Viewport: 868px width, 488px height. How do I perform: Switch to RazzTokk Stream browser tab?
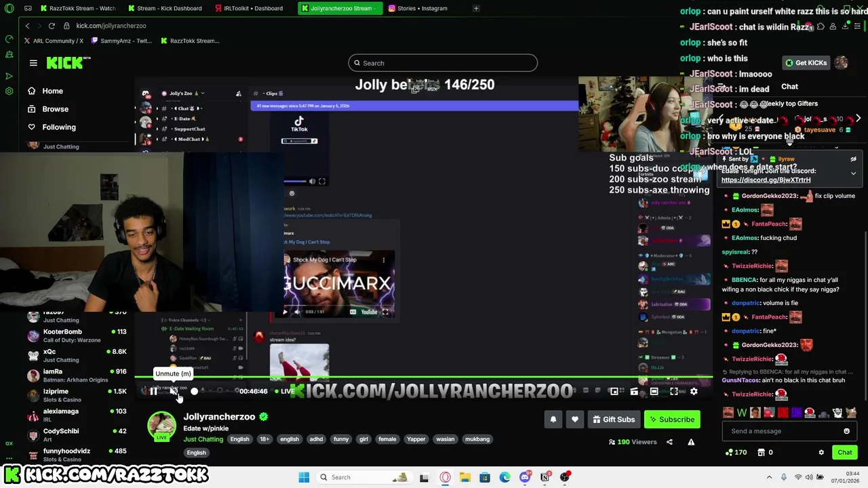pos(77,8)
